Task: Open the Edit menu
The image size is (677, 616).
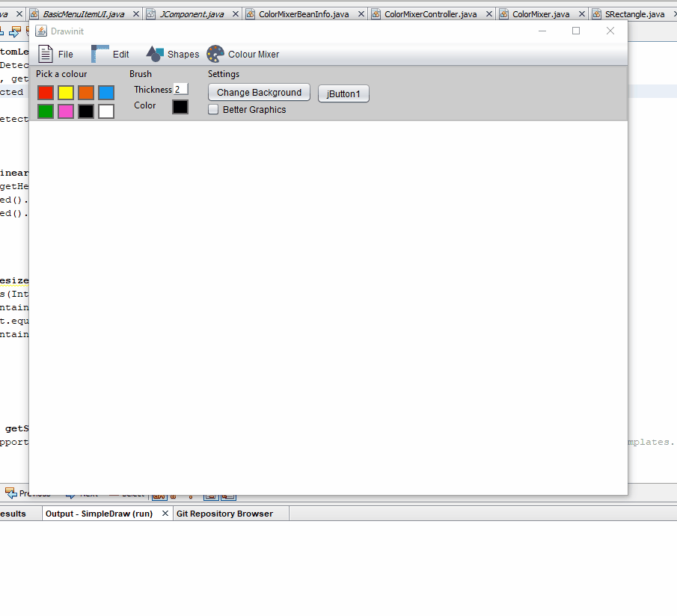Action: pos(110,55)
